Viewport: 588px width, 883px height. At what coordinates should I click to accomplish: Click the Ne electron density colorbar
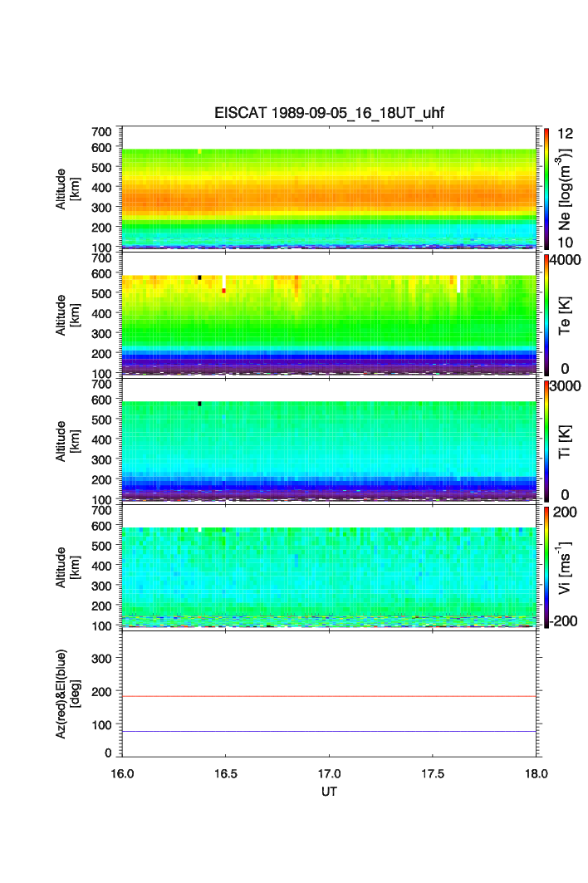coord(546,188)
